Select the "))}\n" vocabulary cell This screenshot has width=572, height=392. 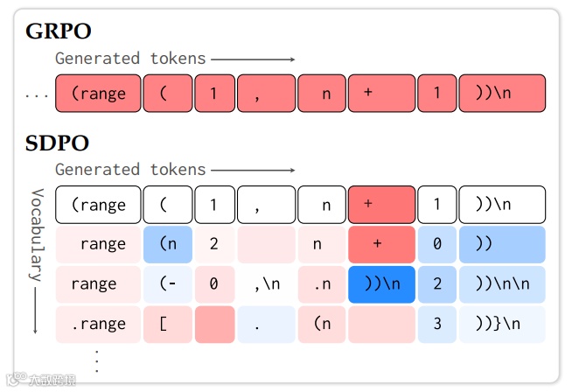click(502, 324)
